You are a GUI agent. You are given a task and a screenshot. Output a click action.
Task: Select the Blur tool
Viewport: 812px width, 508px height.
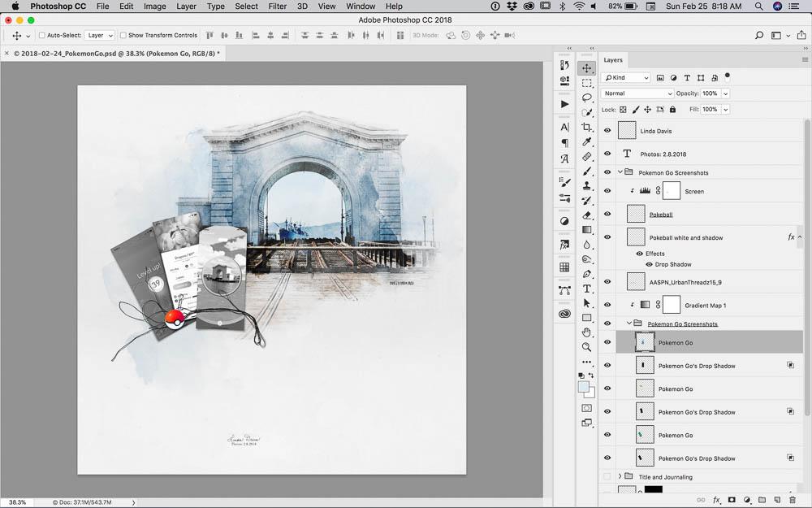click(586, 245)
